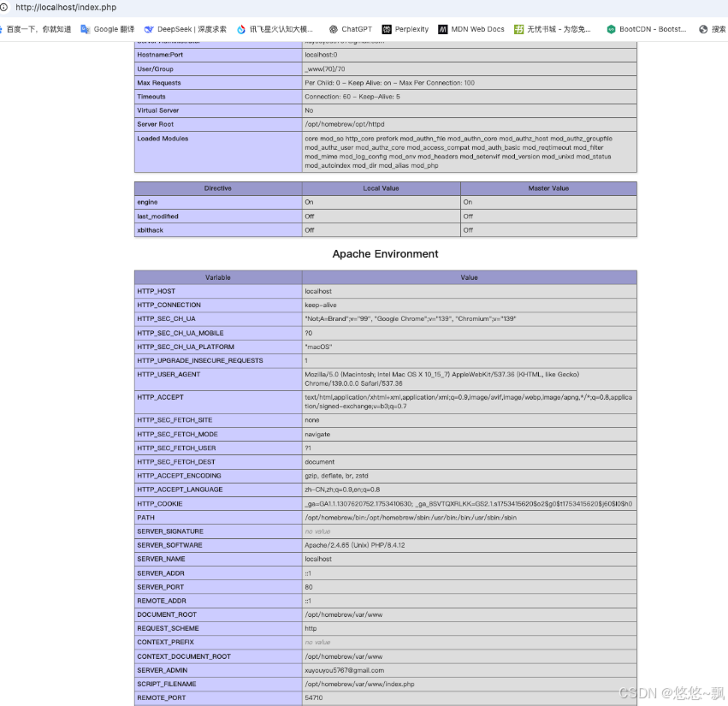Select the keep-alive value
Screen dimensions: 728x706
coord(321,306)
